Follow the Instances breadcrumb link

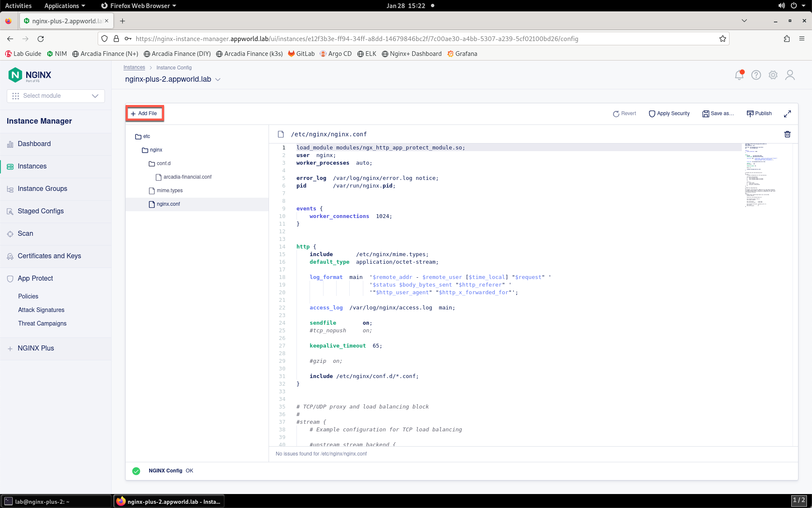[134, 68]
